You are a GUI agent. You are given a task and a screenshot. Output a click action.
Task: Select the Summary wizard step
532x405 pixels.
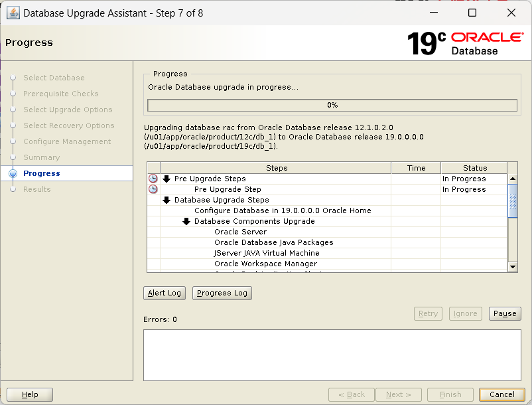[41, 157]
